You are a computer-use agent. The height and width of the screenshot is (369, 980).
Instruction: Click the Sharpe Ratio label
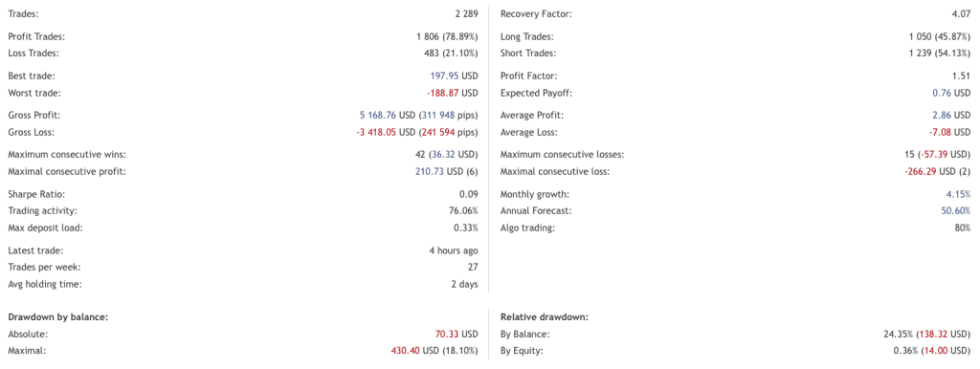tap(36, 194)
